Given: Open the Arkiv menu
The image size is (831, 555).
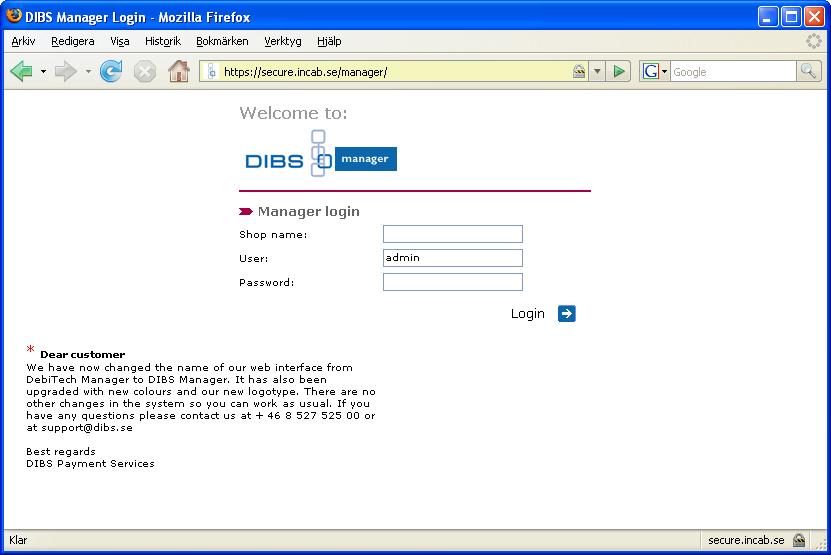Looking at the screenshot, I should point(23,41).
